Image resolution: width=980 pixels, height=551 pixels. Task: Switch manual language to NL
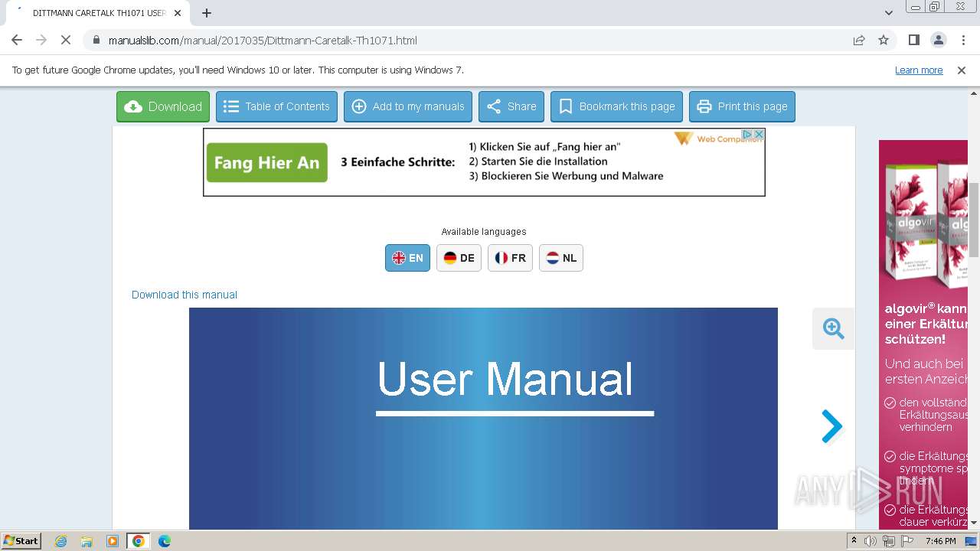pos(561,258)
